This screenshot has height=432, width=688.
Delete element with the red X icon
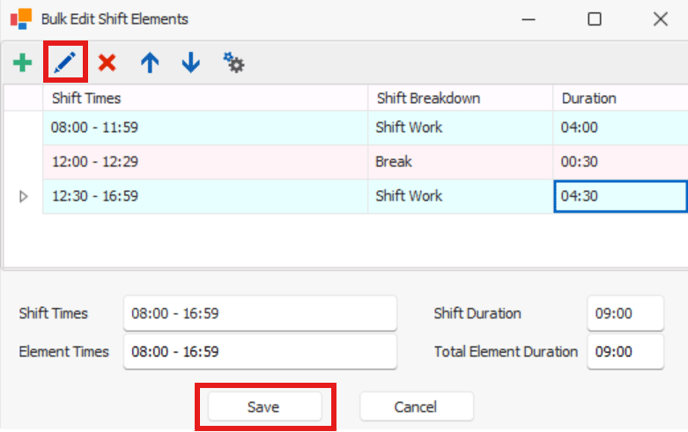tap(107, 63)
